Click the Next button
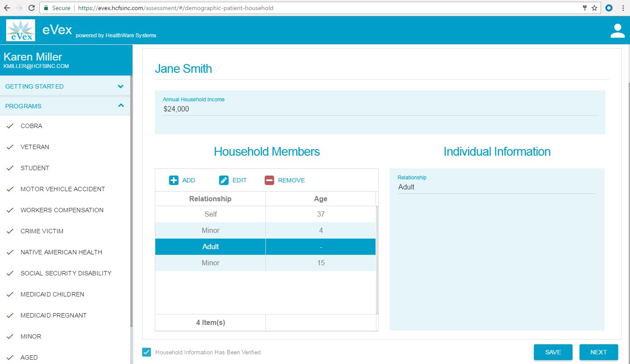 (x=598, y=352)
